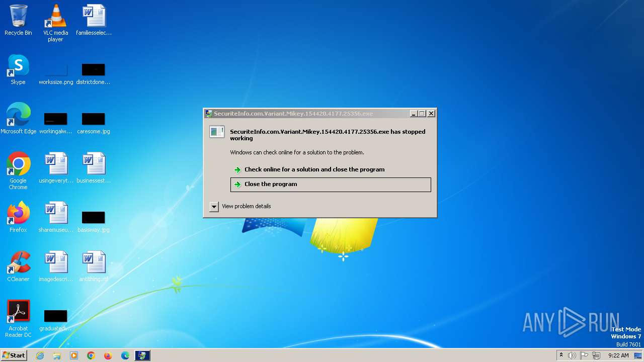Launch Firefox desktop shortcut
The image size is (644, 362).
18,217
